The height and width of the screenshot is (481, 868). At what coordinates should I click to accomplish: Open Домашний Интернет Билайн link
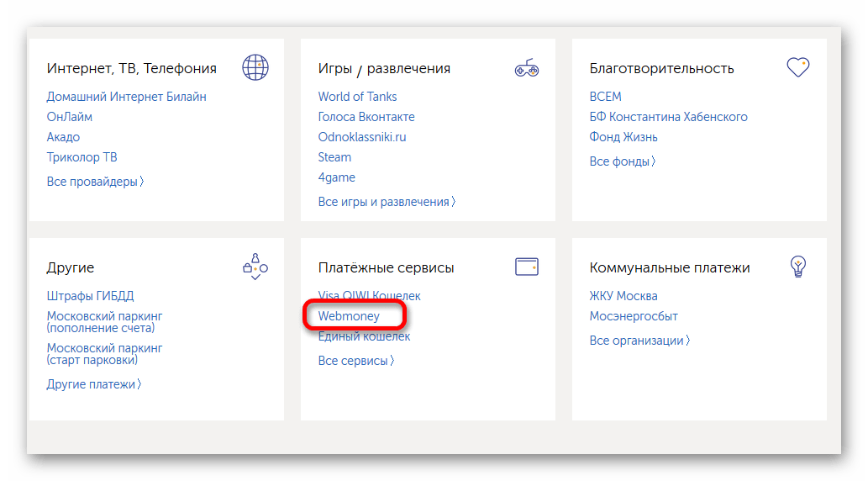coord(126,97)
